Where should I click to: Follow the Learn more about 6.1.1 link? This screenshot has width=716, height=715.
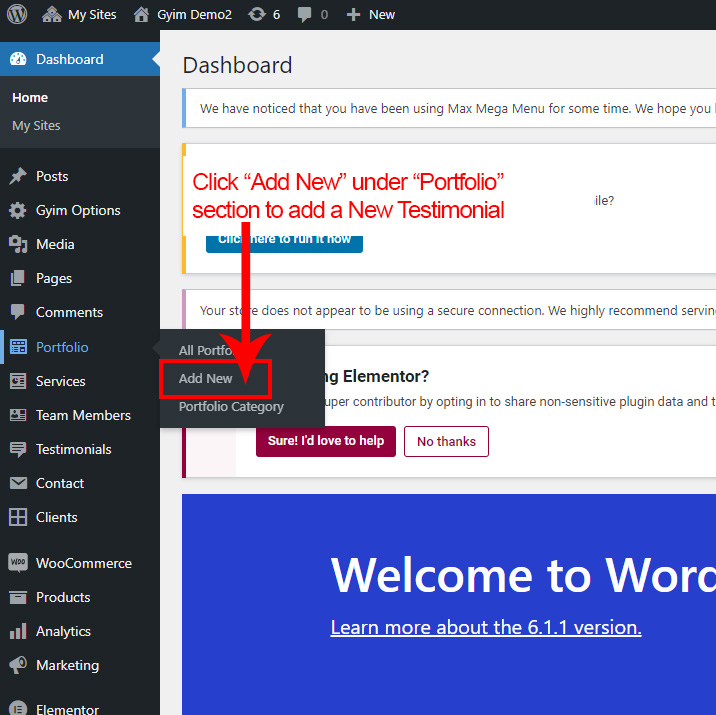(x=486, y=628)
